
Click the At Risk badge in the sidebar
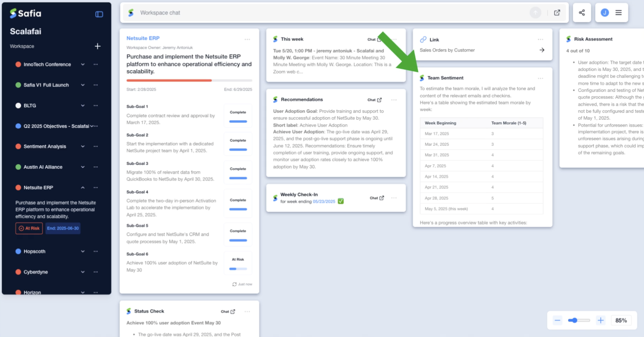(29, 228)
